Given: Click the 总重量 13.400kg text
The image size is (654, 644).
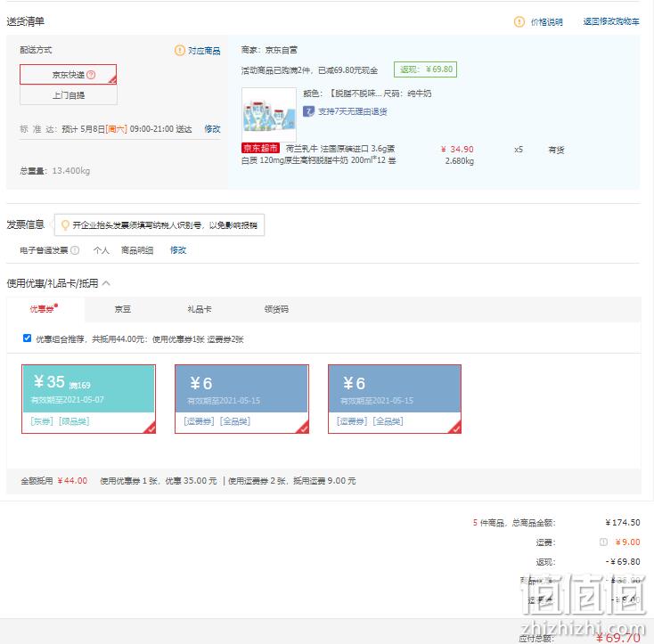Looking at the screenshot, I should tap(55, 171).
